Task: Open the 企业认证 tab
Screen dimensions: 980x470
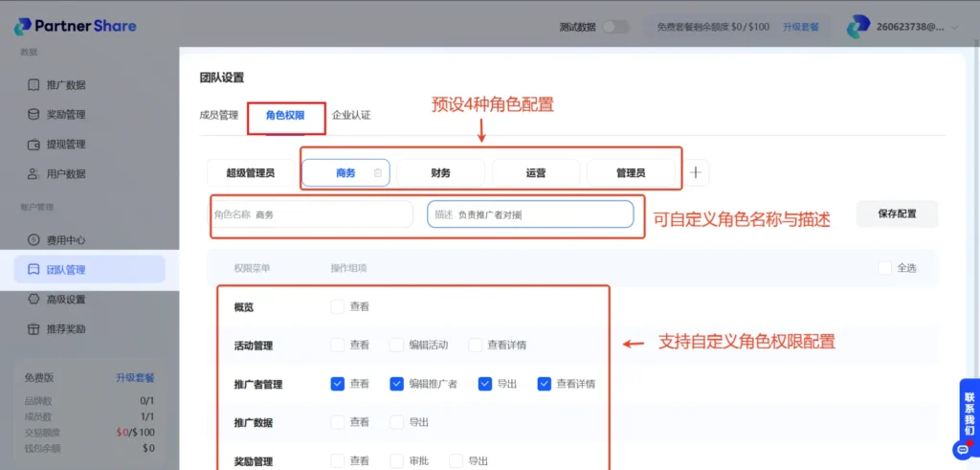Action: (351, 115)
